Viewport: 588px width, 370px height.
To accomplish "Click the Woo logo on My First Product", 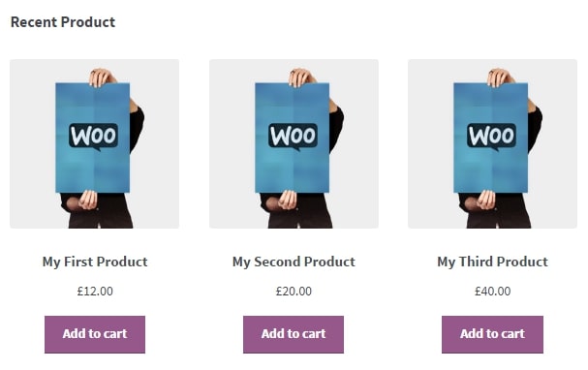I will [93, 137].
